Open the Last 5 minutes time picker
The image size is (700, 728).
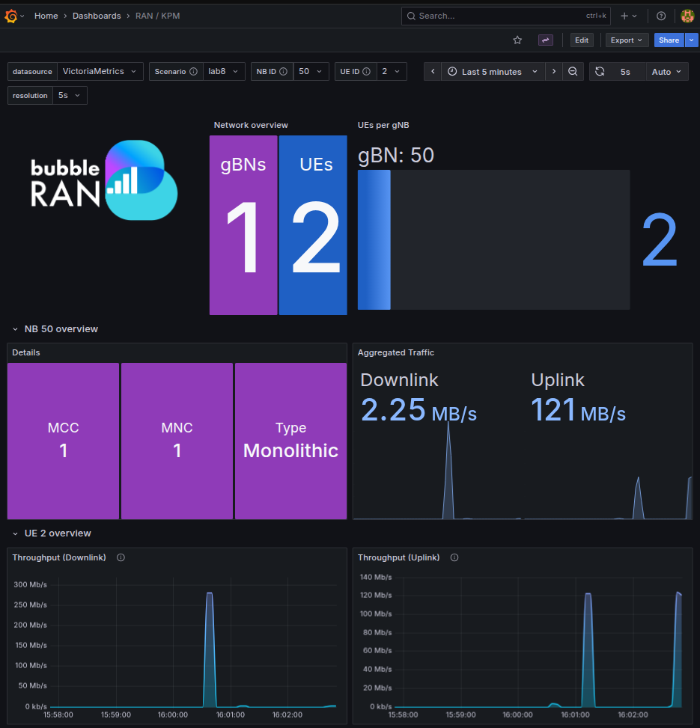click(x=492, y=72)
